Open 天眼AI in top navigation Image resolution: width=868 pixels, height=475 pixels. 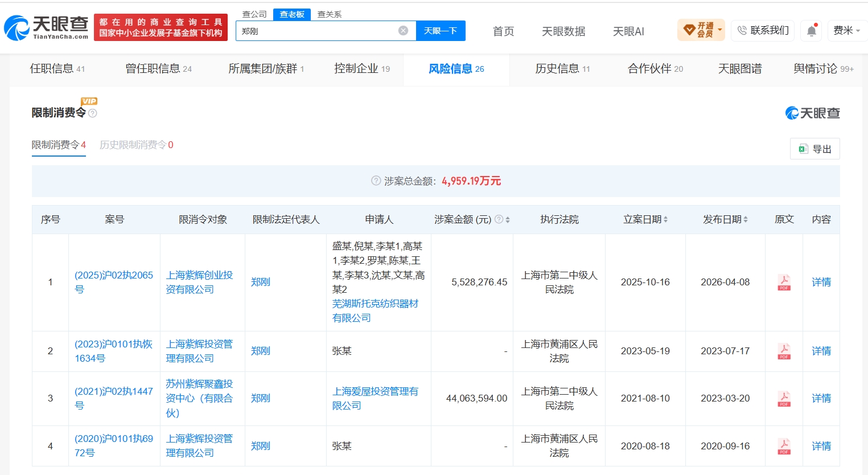628,31
